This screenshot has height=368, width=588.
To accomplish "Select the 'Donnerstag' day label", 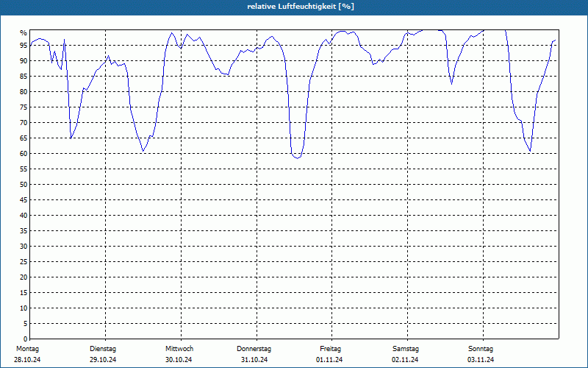I will coord(254,349).
